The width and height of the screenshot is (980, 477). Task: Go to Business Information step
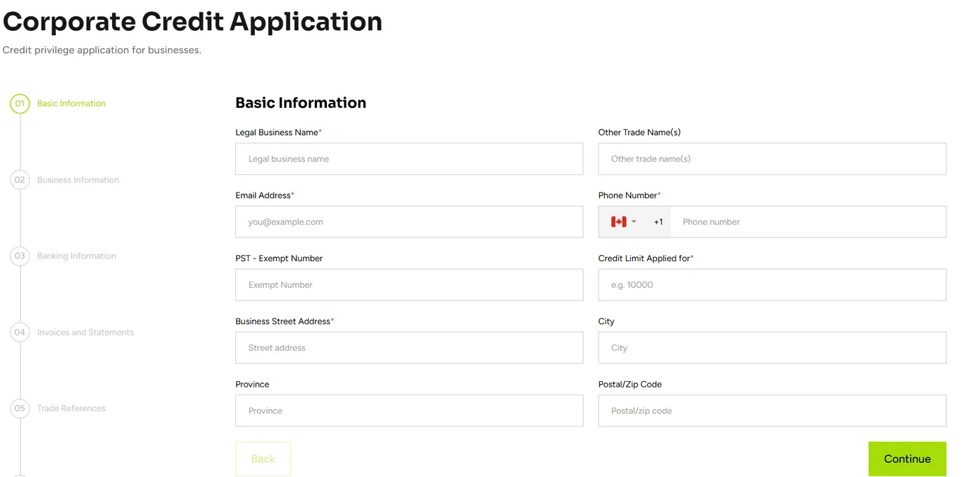pyautogui.click(x=78, y=180)
